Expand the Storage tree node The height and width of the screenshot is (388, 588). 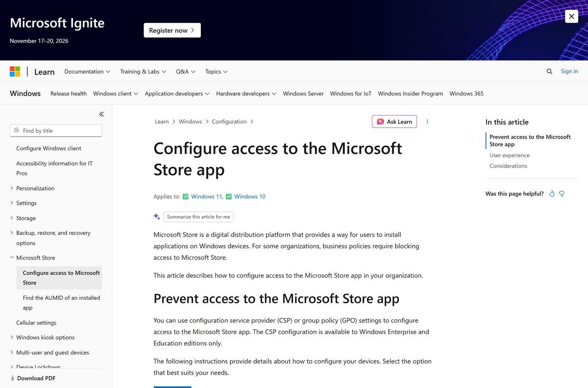coord(26,218)
